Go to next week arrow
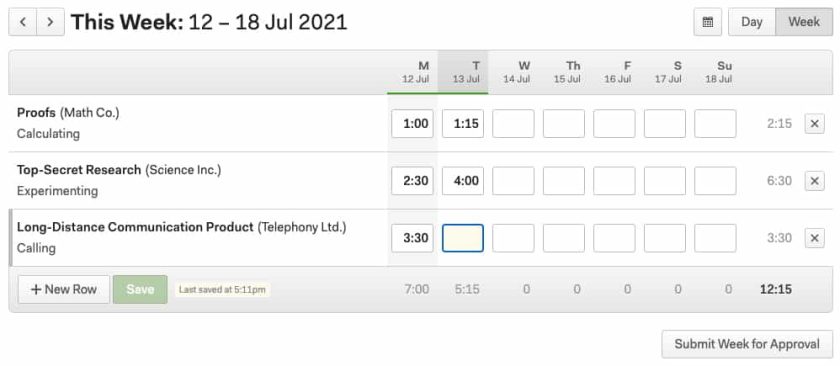This screenshot has height=366, width=840. 50,22
